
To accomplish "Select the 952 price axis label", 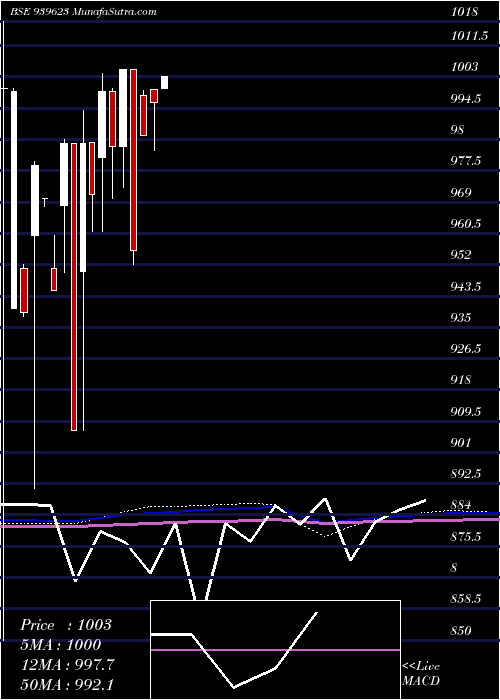I will pos(462,255).
